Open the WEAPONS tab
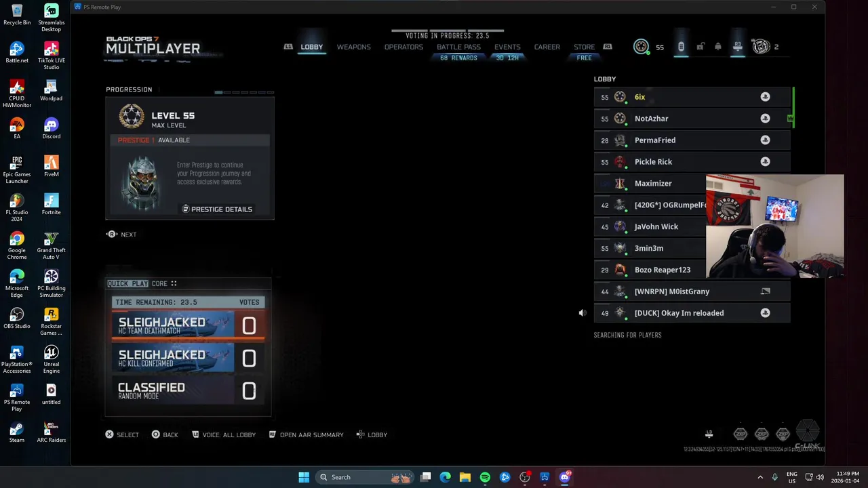The height and width of the screenshot is (488, 868). (354, 47)
